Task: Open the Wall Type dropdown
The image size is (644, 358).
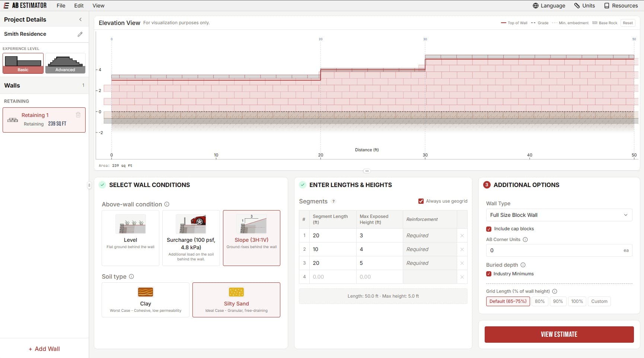Action: click(x=559, y=215)
